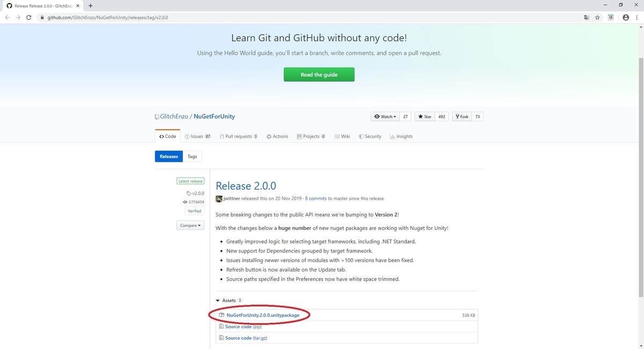Open the NuGetForUnity repository link
Image resolution: width=644 pixels, height=349 pixels.
(214, 117)
